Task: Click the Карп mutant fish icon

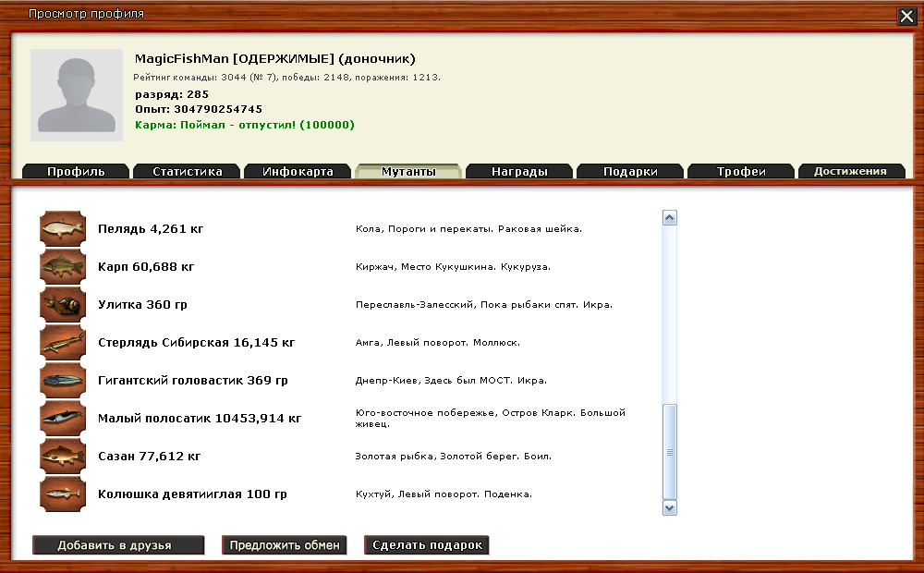Action: click(63, 266)
